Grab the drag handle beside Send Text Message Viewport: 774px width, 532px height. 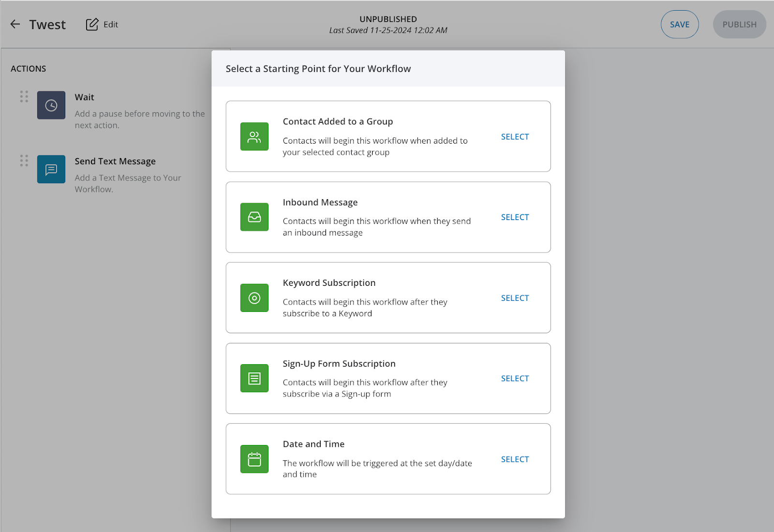click(x=24, y=161)
